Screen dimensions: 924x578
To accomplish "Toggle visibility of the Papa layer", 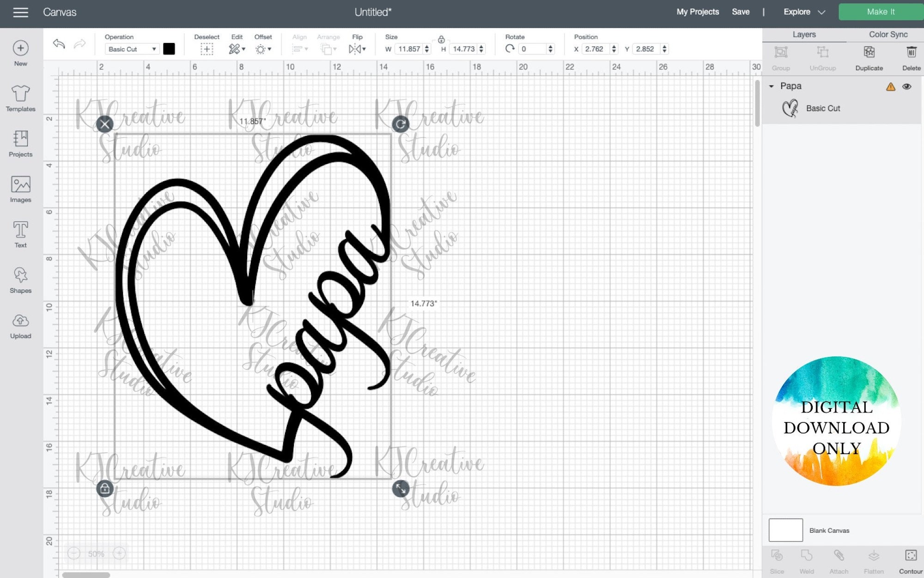I will coord(907,86).
